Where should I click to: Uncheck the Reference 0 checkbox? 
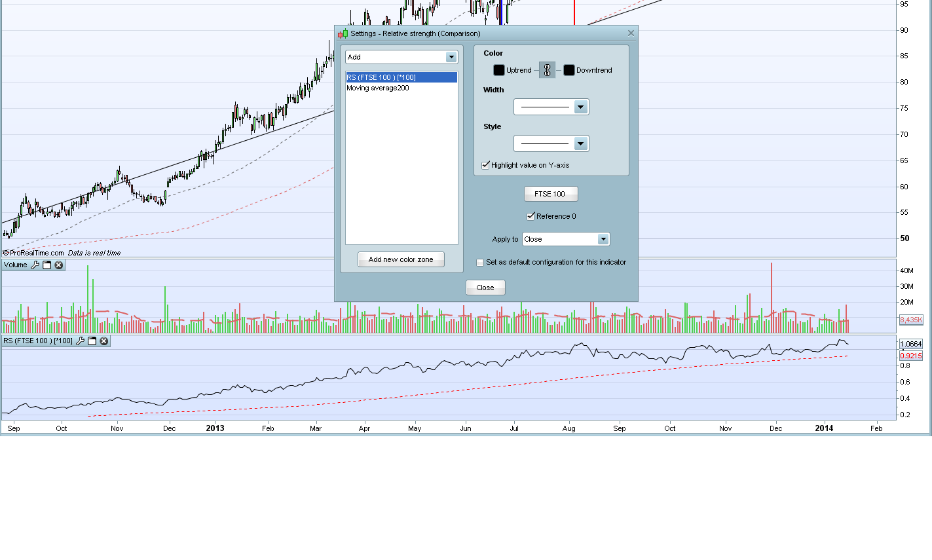click(531, 216)
